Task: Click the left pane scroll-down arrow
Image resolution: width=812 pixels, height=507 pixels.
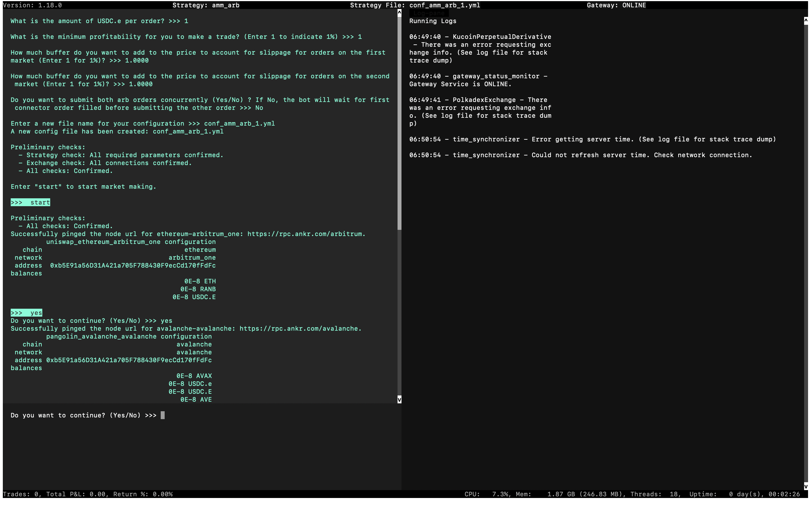Action: coord(399,399)
